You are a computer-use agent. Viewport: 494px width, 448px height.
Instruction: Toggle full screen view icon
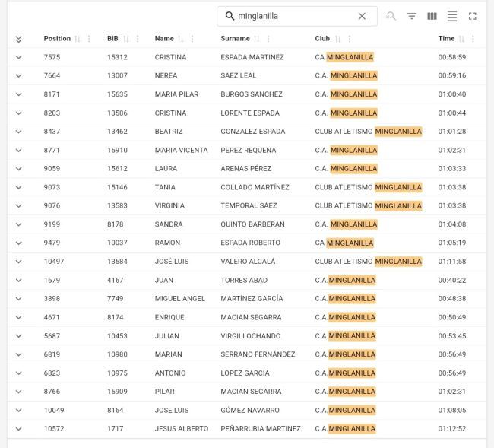[472, 16]
